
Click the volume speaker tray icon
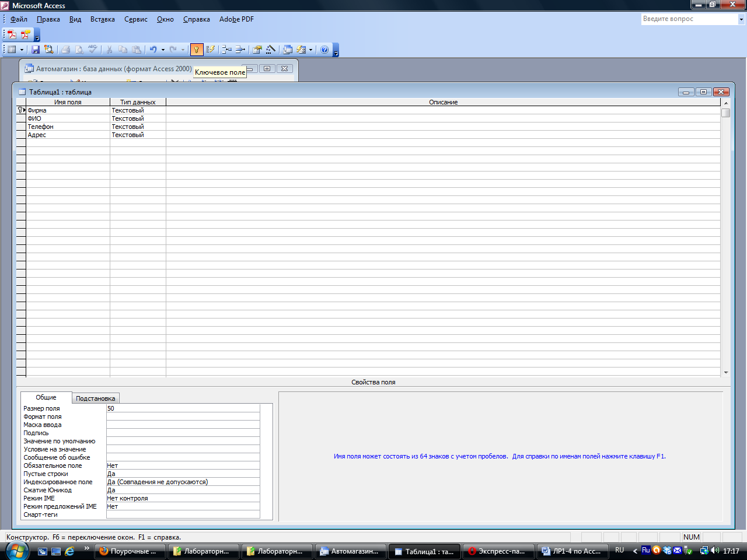pyautogui.click(x=715, y=550)
